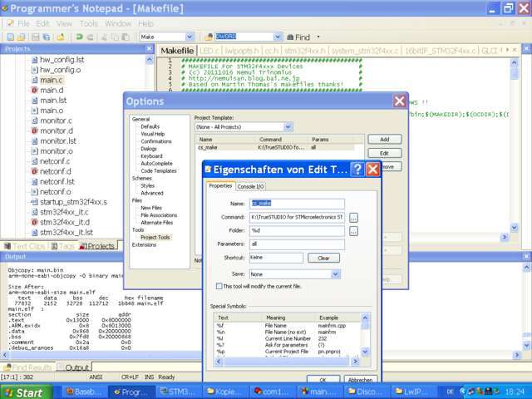Expand Find button options arrow
Screen dimensions: 532x399
coord(318,37)
